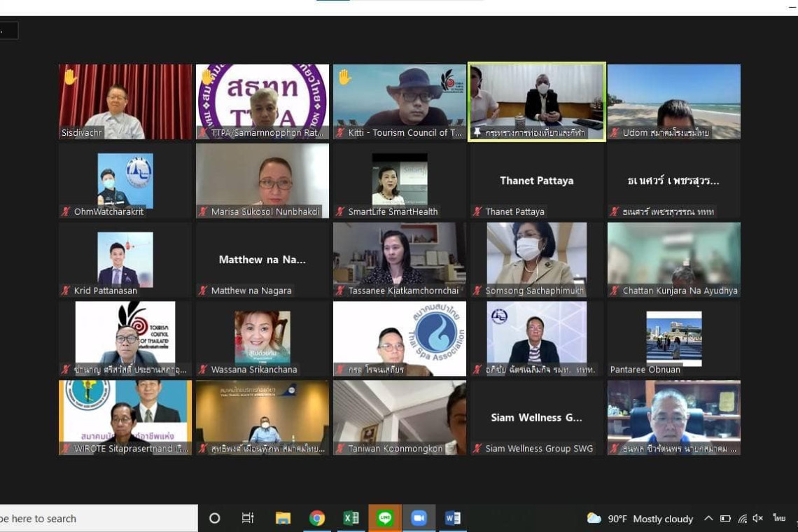The height and width of the screenshot is (532, 798).
Task: Open Word from the taskbar
Action: point(452,519)
